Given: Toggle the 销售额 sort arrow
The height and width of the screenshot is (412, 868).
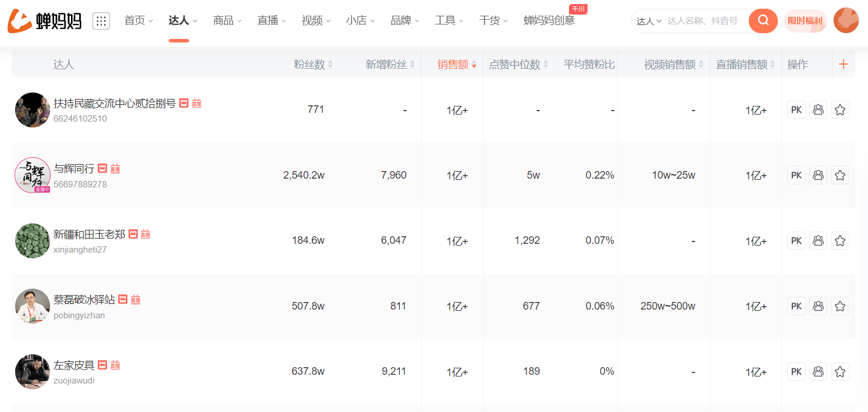Looking at the screenshot, I should click(474, 65).
